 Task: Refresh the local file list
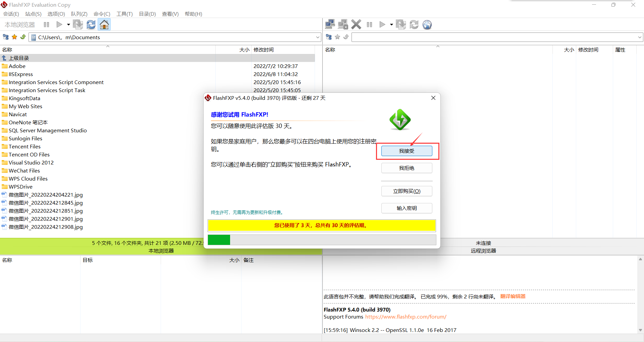[x=91, y=24]
